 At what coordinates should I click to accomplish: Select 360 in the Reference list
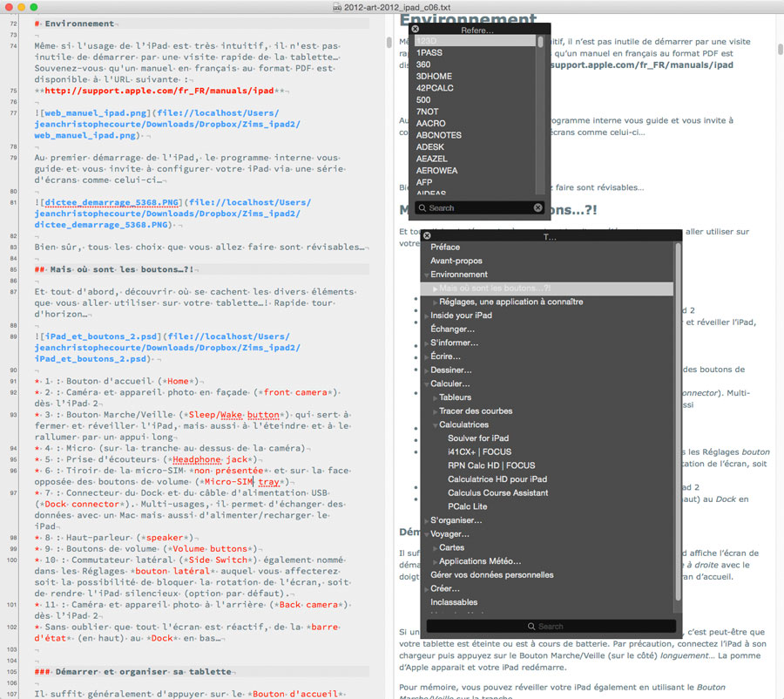[423, 64]
